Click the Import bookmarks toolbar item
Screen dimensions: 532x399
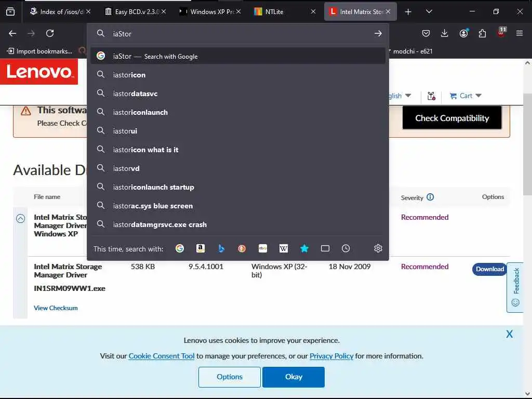[x=39, y=51]
